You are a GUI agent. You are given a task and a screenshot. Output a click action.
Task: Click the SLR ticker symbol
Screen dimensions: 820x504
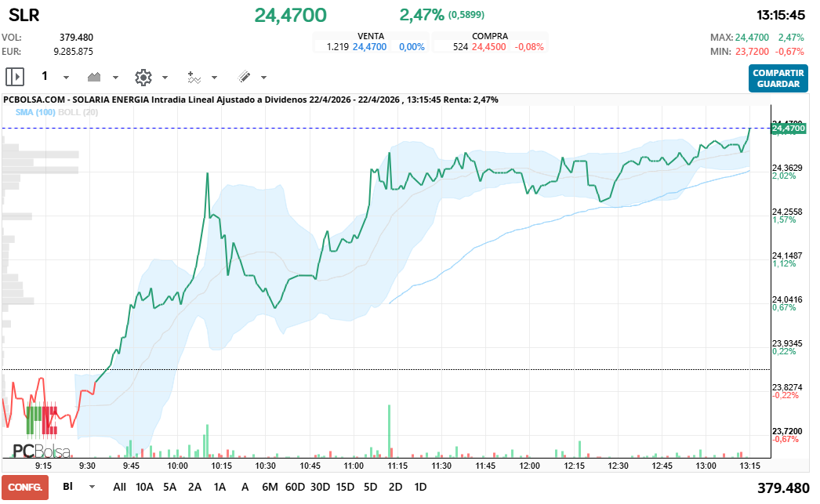coord(24,15)
